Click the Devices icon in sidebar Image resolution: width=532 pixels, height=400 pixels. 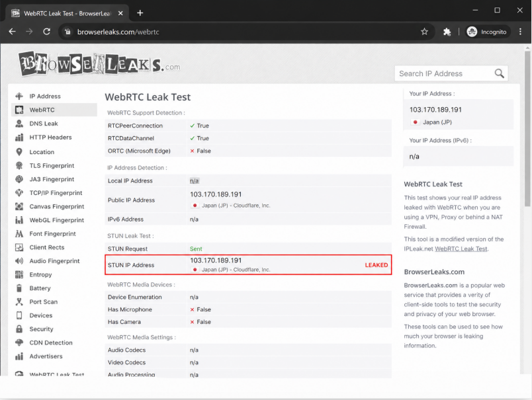click(19, 315)
